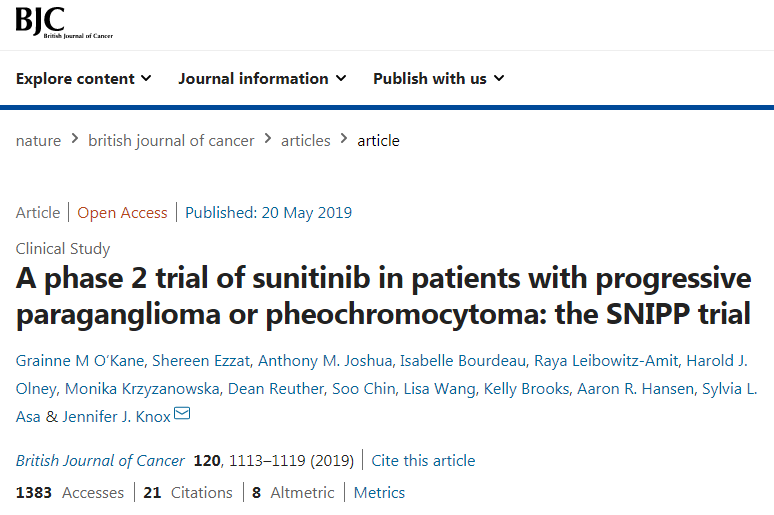Open the Metrics link
Screen dimensions: 774x515
(379, 493)
